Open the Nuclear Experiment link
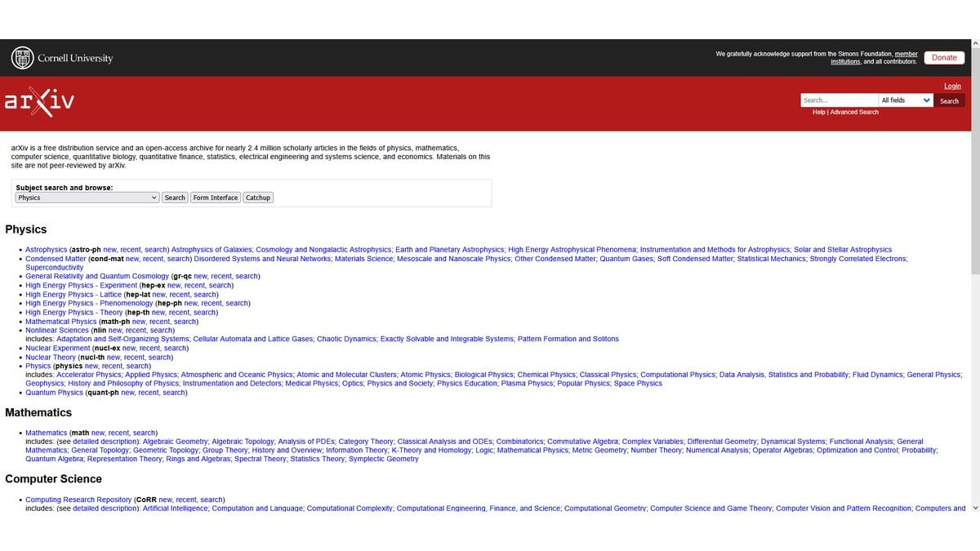This screenshot has height=551, width=980. point(58,348)
